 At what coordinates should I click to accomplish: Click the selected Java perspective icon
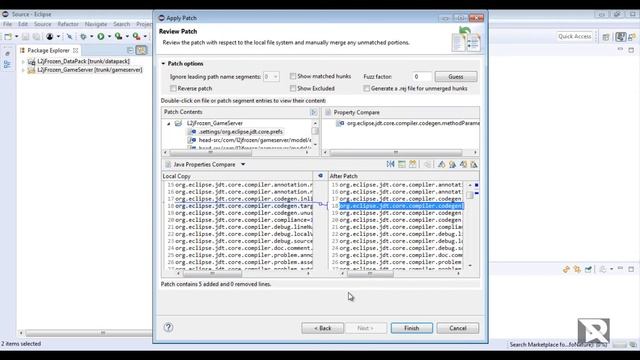621,37
